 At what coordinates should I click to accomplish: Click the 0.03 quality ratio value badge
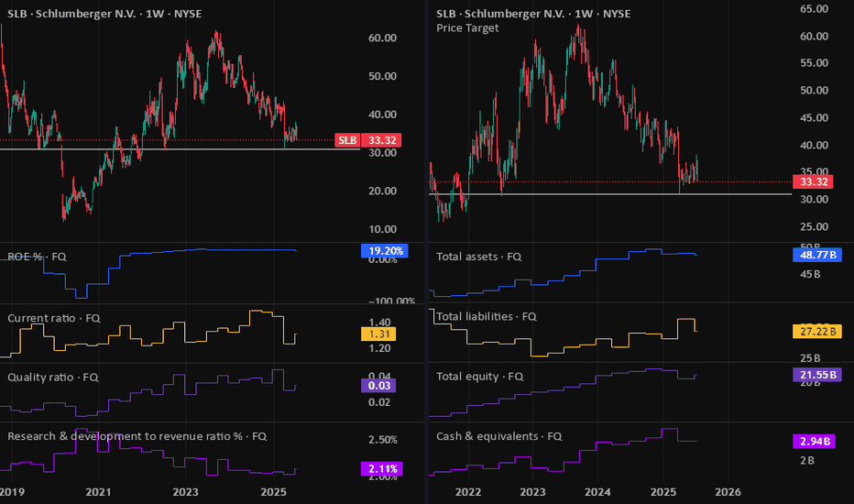point(378,386)
